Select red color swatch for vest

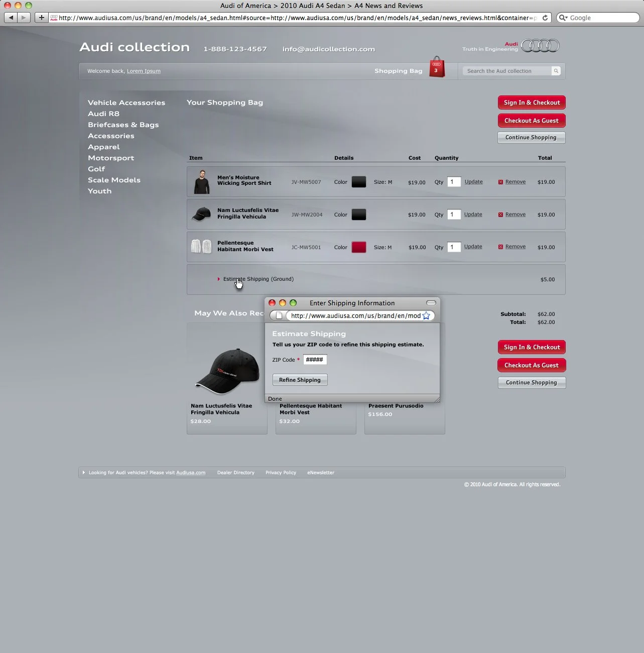point(359,247)
